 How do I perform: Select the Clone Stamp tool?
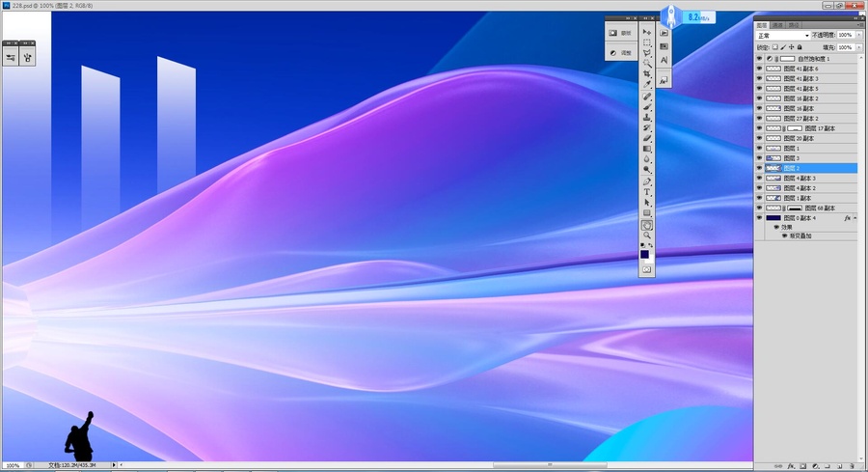click(x=646, y=118)
